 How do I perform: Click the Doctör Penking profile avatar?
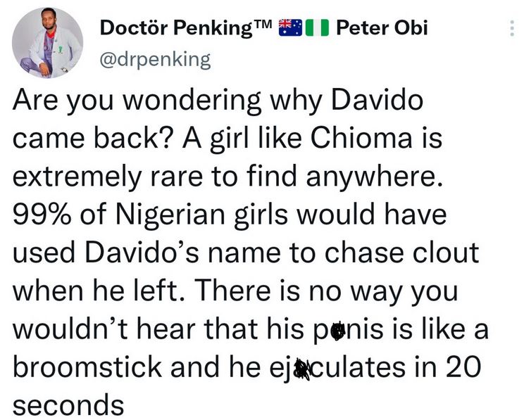pyautogui.click(x=48, y=44)
